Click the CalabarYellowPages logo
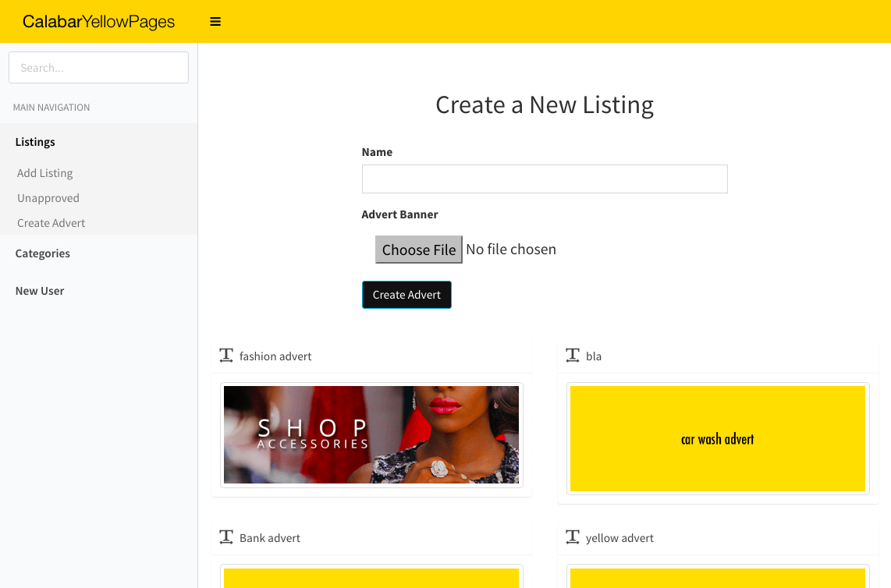This screenshot has width=891, height=588. 98,21
